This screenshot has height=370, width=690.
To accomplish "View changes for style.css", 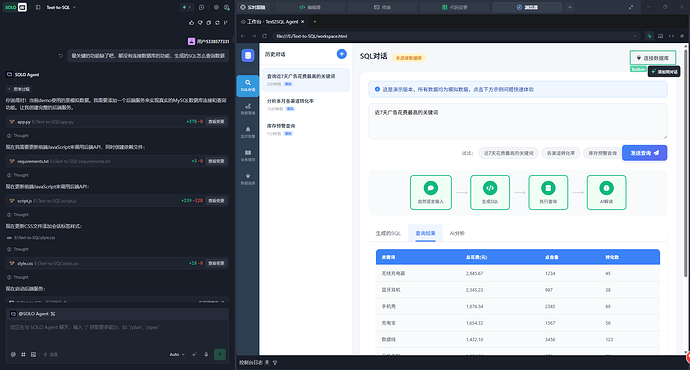I will pyautogui.click(x=216, y=263).
